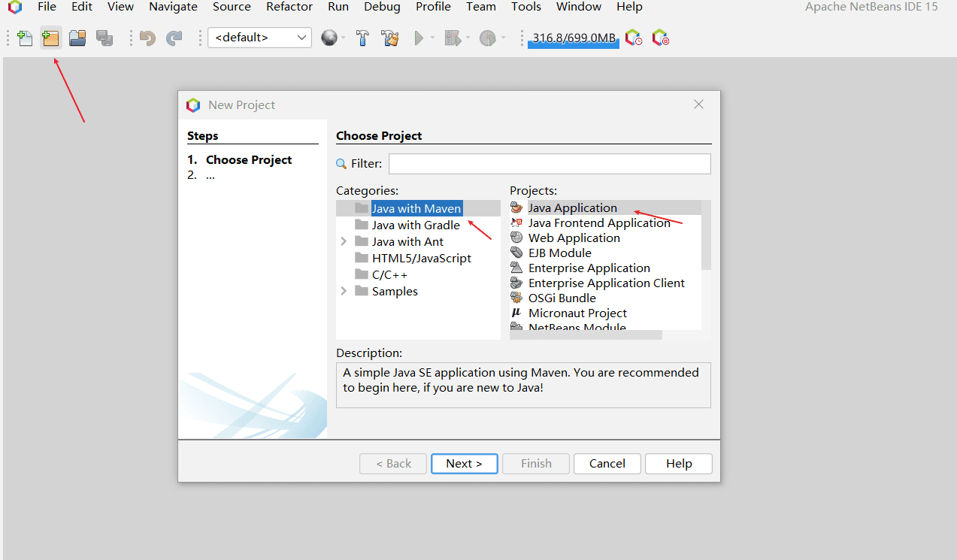
Task: Click the memory usage bar to collect garbage
Action: [x=574, y=38]
